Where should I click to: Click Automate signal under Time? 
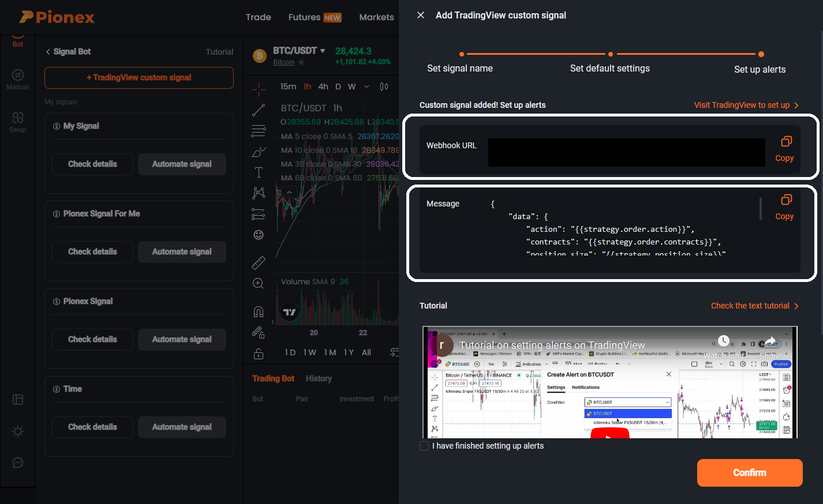pyautogui.click(x=182, y=427)
